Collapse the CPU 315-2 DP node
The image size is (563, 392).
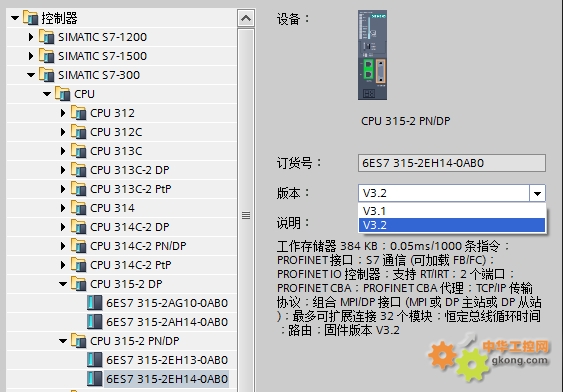[63, 284]
